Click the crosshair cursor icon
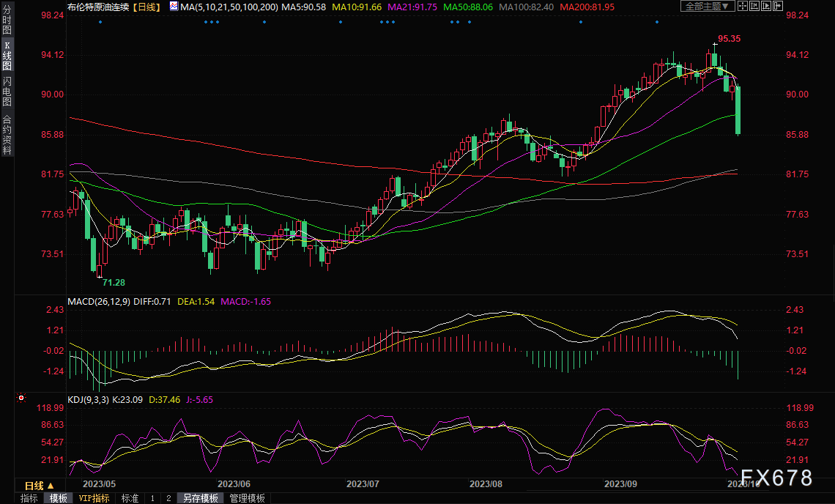 pos(743,6)
